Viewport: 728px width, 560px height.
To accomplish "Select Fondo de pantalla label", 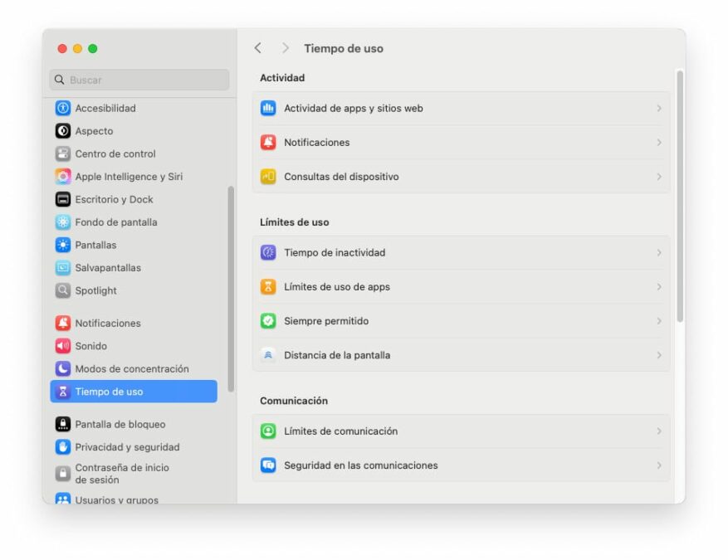I will pos(116,222).
